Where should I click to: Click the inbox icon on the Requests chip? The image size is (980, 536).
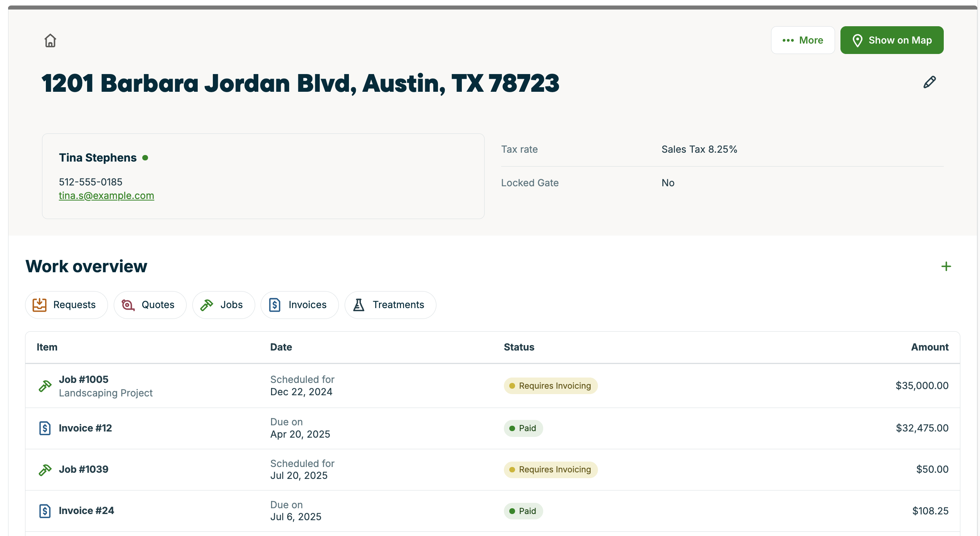click(40, 305)
